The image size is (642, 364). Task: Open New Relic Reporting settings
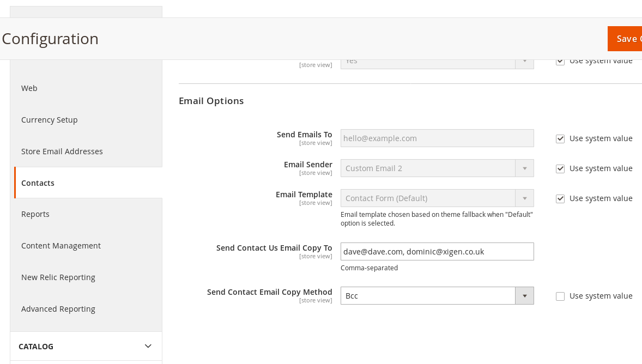click(58, 277)
